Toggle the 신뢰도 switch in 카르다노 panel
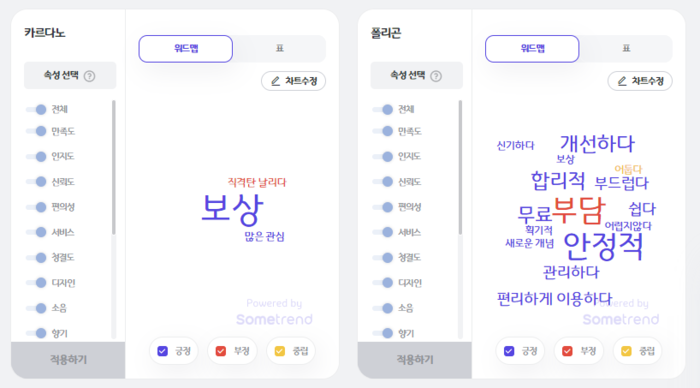This screenshot has height=388, width=700. click(x=37, y=182)
